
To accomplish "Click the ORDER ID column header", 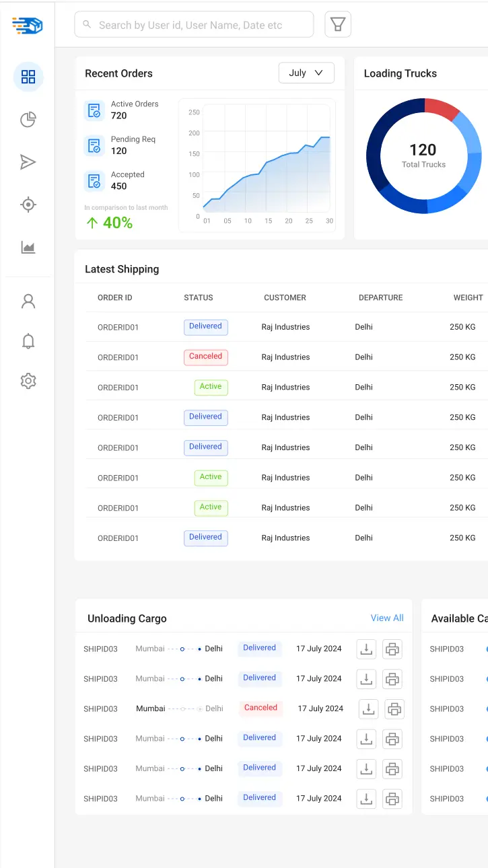I will pos(115,297).
